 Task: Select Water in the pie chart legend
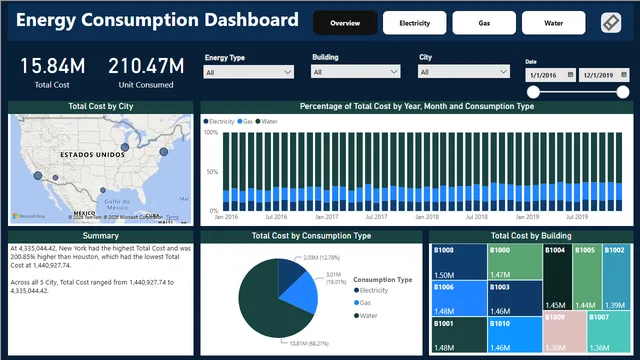(x=366, y=316)
